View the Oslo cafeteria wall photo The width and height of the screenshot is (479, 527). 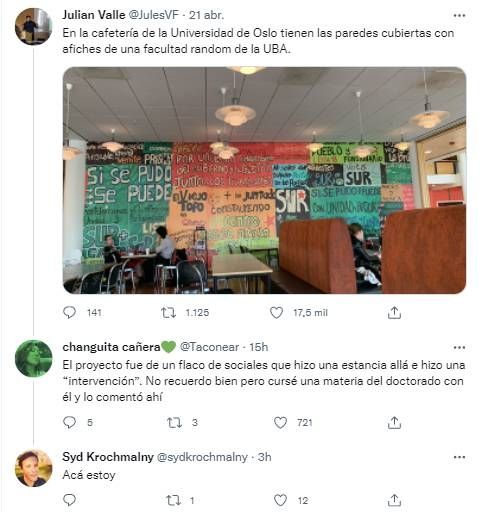point(264,180)
